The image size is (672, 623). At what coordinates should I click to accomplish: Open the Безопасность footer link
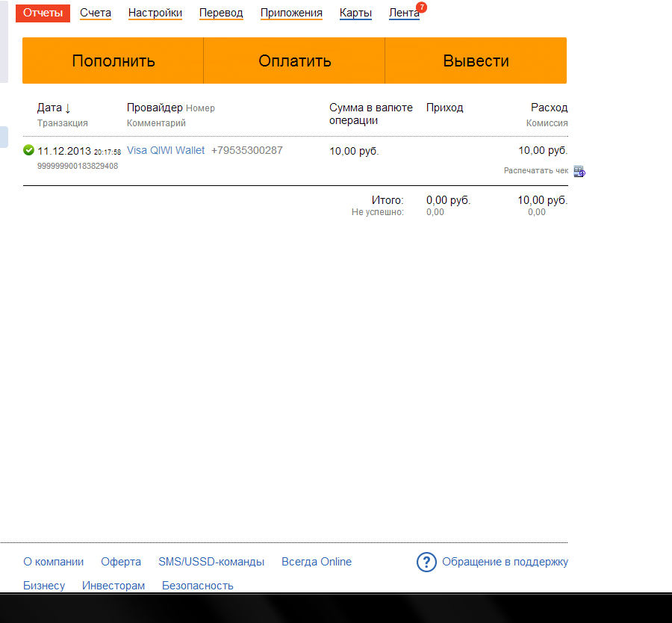[x=198, y=586]
